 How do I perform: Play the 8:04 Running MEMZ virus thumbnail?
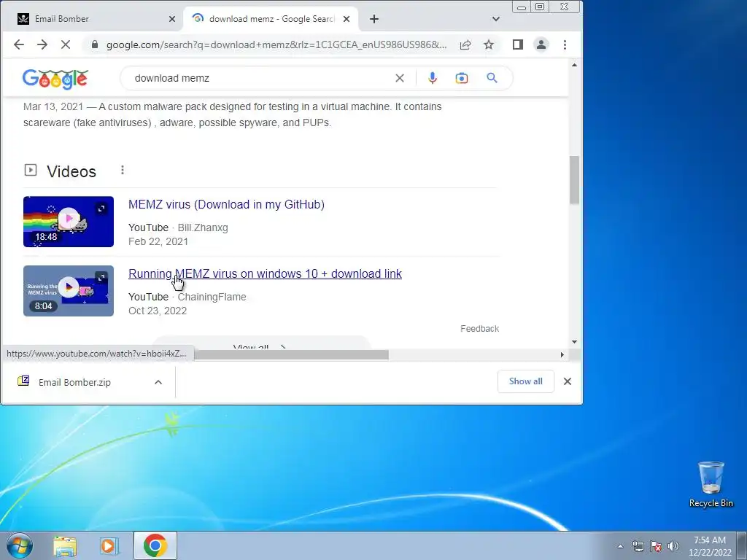(69, 291)
